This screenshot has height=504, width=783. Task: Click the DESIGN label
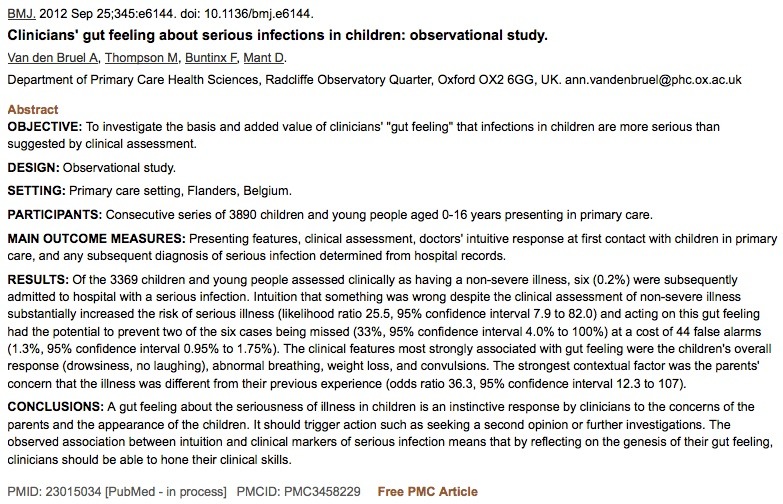tap(33, 168)
